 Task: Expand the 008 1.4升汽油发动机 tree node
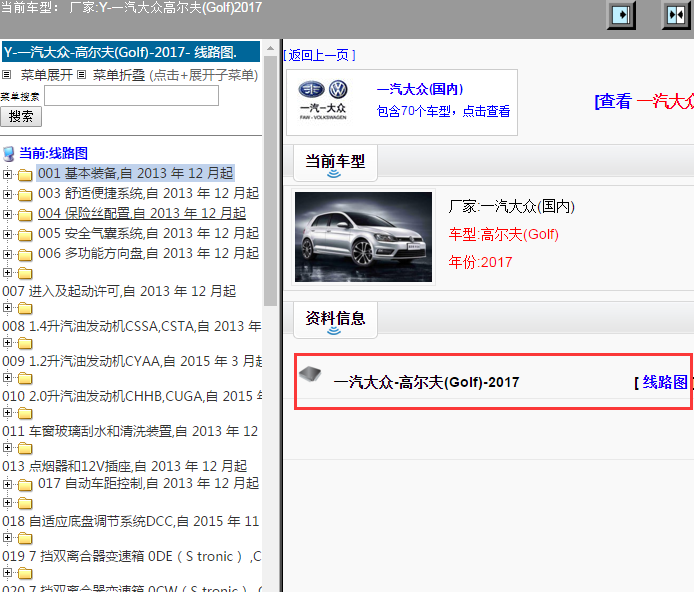coord(7,308)
